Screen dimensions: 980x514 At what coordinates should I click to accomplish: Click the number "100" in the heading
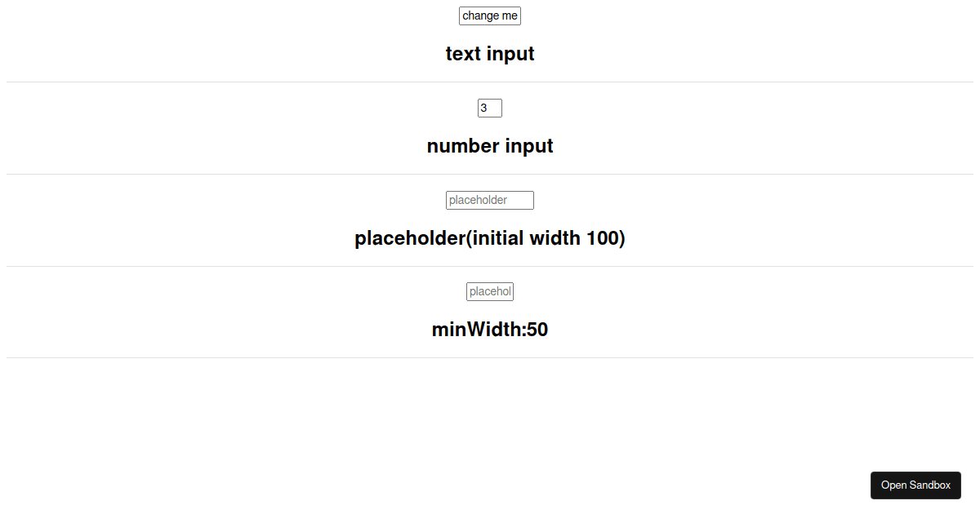[x=603, y=238]
